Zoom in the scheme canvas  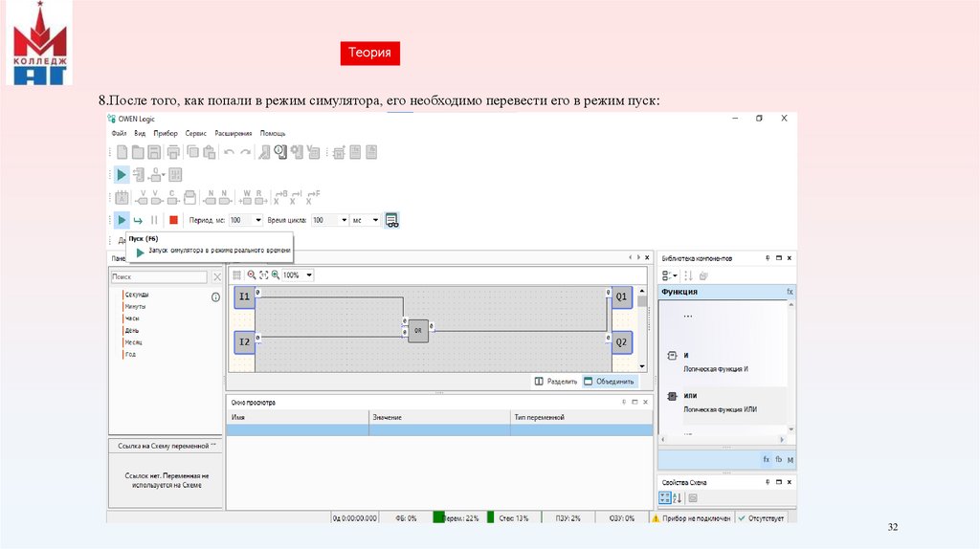coord(275,274)
